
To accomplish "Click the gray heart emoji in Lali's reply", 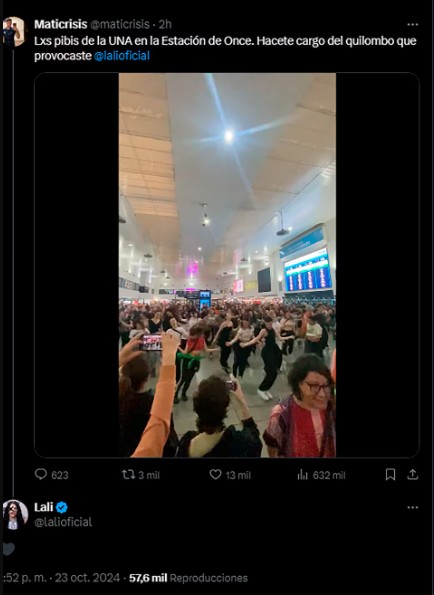I will tap(9, 549).
